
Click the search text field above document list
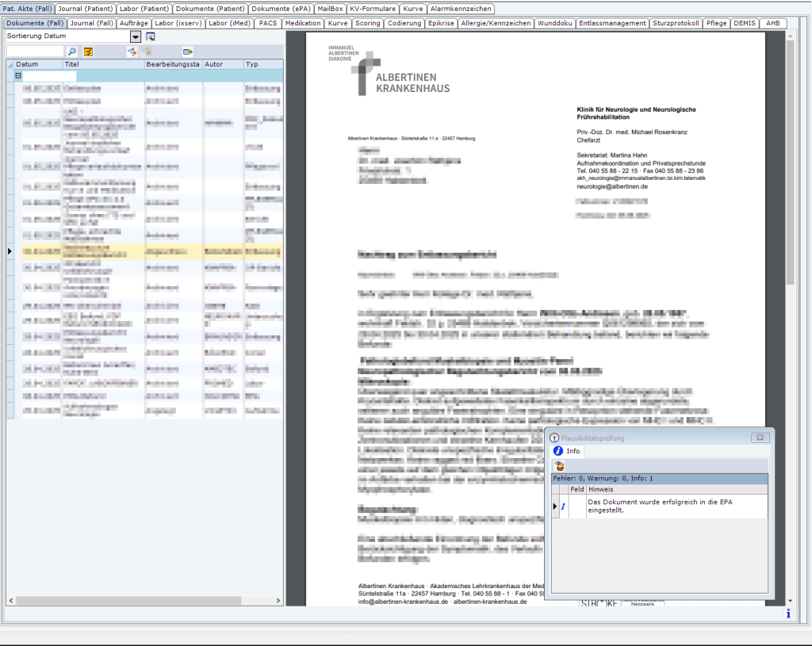[35, 52]
